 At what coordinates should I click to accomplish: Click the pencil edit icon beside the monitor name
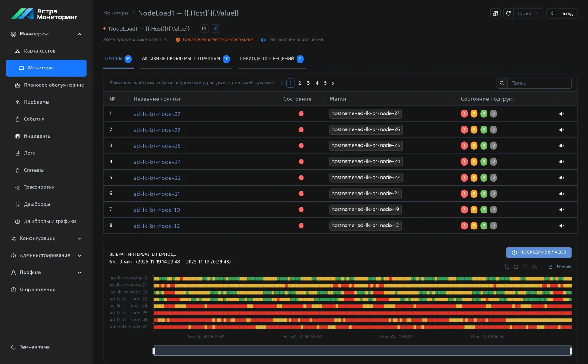click(x=216, y=29)
